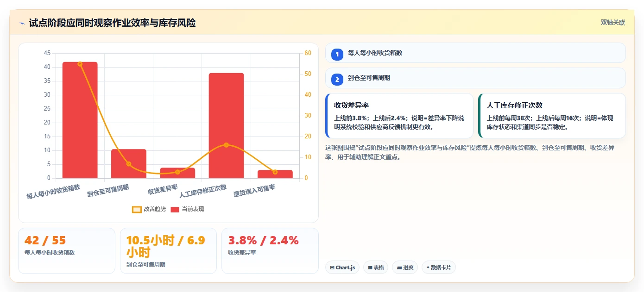Click the 收货差异率 x-axis label
This screenshot has width=644, height=292.
pyautogui.click(x=163, y=189)
